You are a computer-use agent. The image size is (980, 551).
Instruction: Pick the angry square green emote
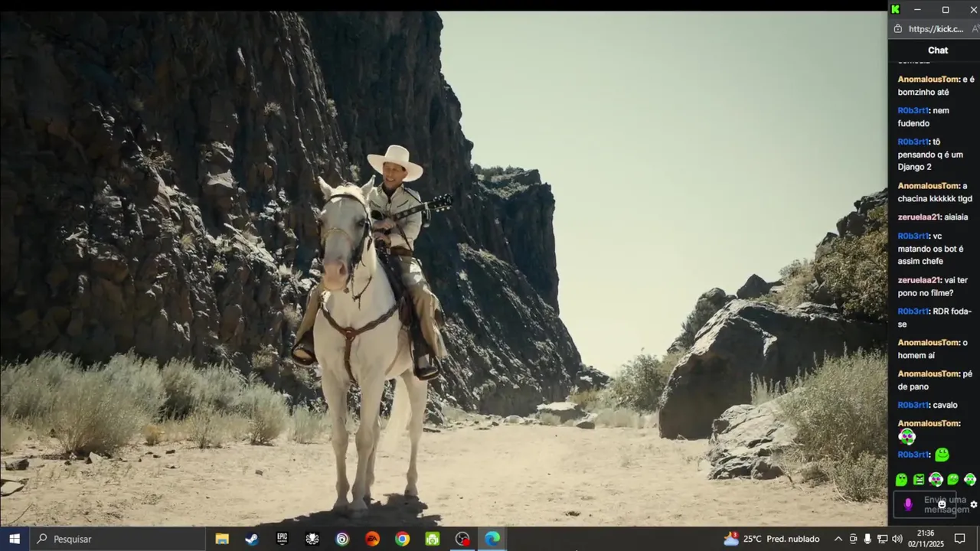(x=919, y=480)
